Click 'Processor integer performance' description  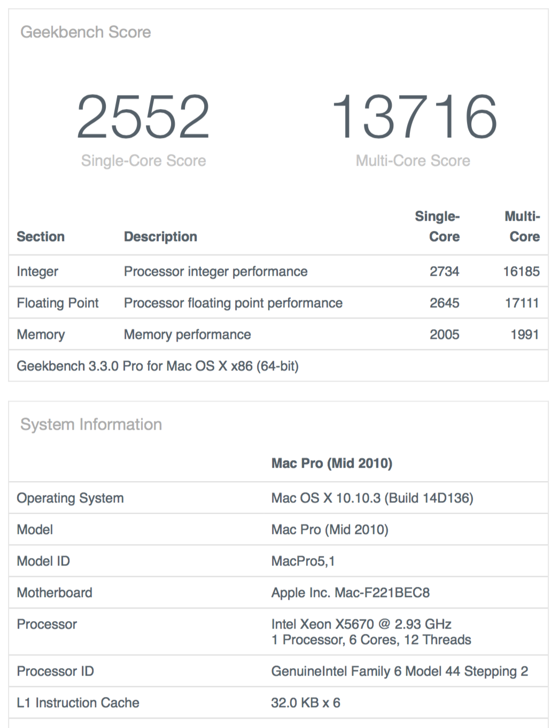[x=216, y=272]
